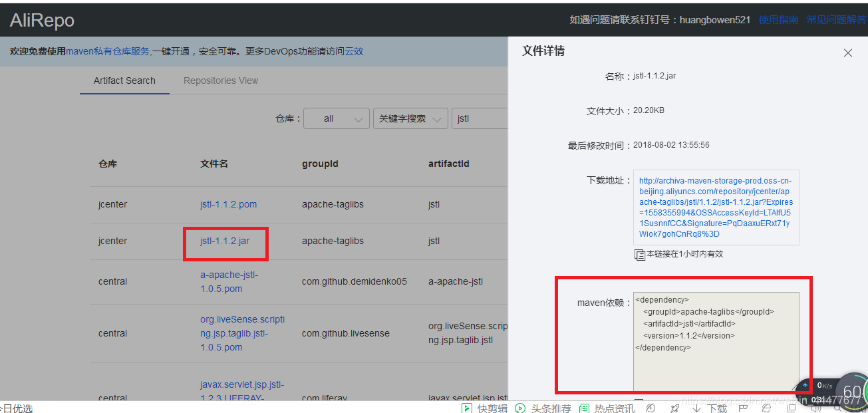868x413 pixels.
Task: Open the javax.servlet.jsp.jstl-1.2.3 LIFERAY file link
Action: coord(242,391)
